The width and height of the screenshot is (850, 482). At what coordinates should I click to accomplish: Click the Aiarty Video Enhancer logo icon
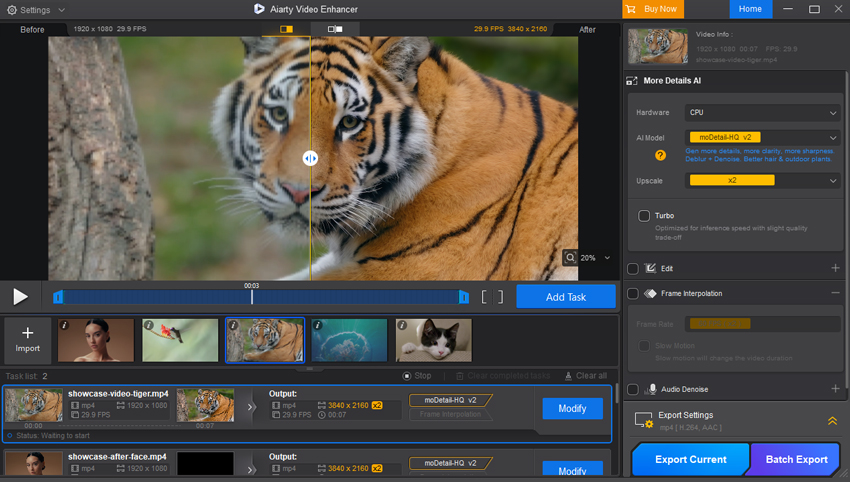[259, 9]
